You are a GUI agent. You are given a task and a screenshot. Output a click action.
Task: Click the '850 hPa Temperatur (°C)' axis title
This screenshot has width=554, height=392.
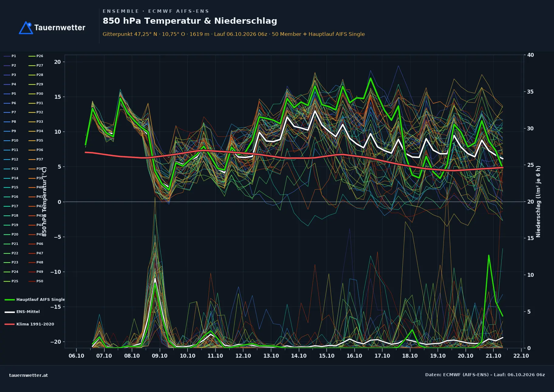tap(44, 201)
